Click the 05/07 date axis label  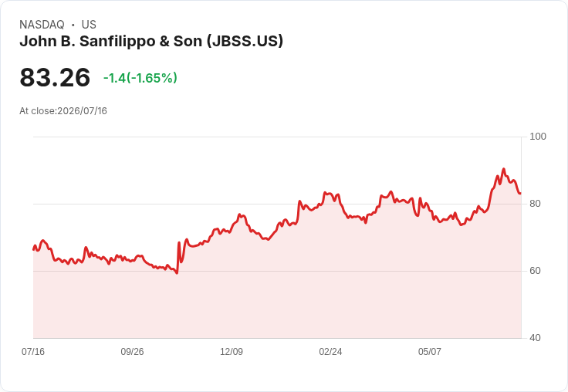pos(430,351)
